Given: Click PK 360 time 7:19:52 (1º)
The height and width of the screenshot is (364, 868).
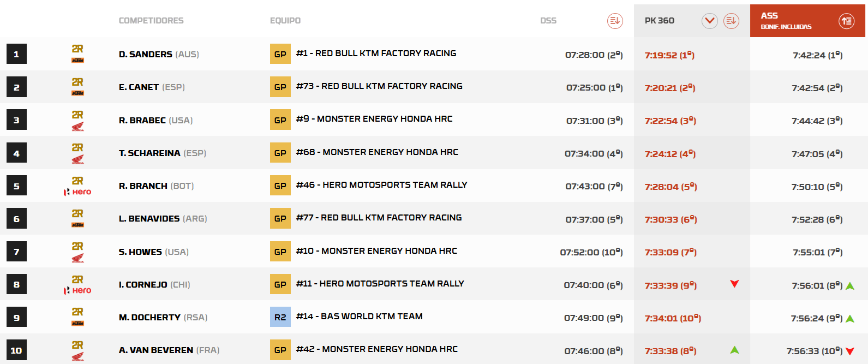Looking at the screenshot, I should click(x=669, y=55).
